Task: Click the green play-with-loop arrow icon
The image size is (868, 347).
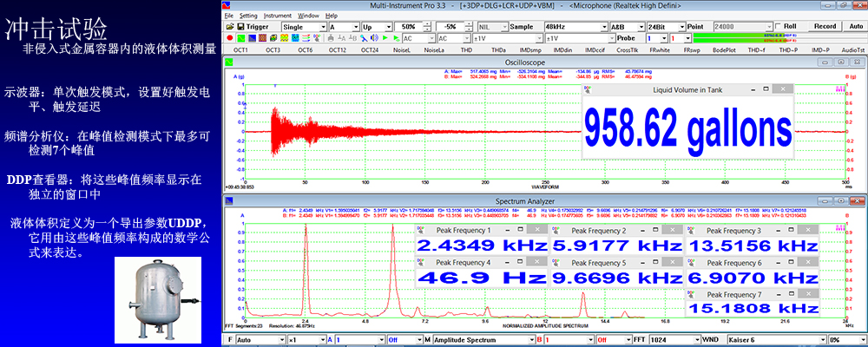Action: pos(397,37)
